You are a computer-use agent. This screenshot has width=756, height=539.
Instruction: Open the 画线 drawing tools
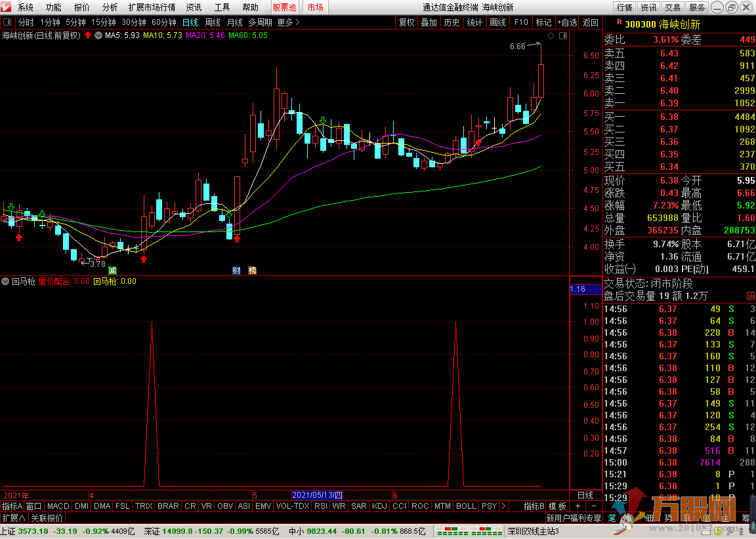(497, 22)
